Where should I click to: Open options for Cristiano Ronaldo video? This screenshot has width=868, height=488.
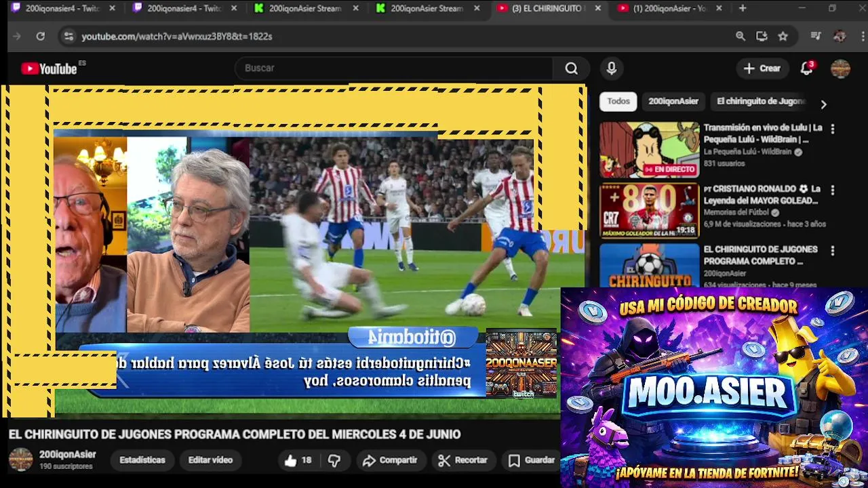pos(833,190)
